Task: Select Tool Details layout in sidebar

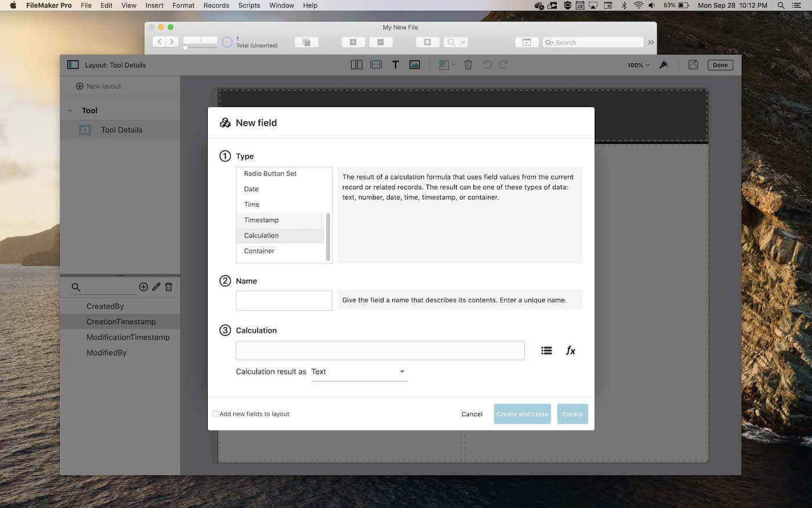Action: point(120,129)
